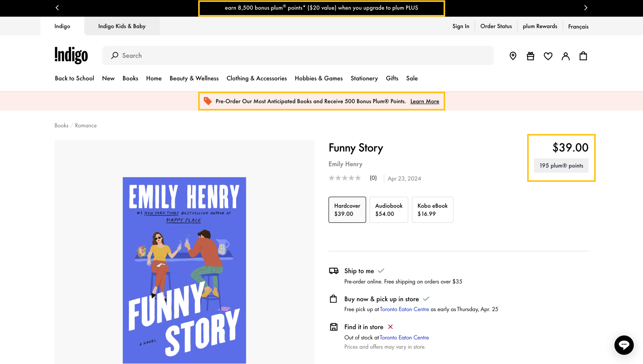Click the Beauty & Wellness menu item

pos(194,78)
